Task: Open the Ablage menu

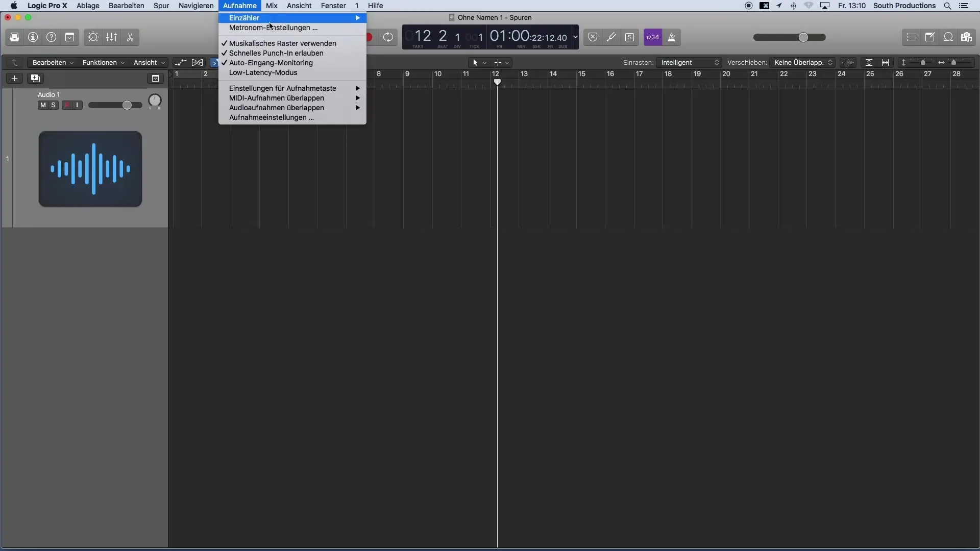Action: (88, 6)
